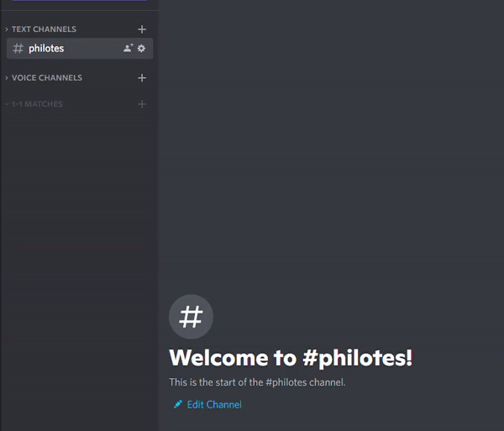This screenshot has height=431, width=504.
Task: Click the VOICE CHANNELS category label
Action: click(47, 78)
